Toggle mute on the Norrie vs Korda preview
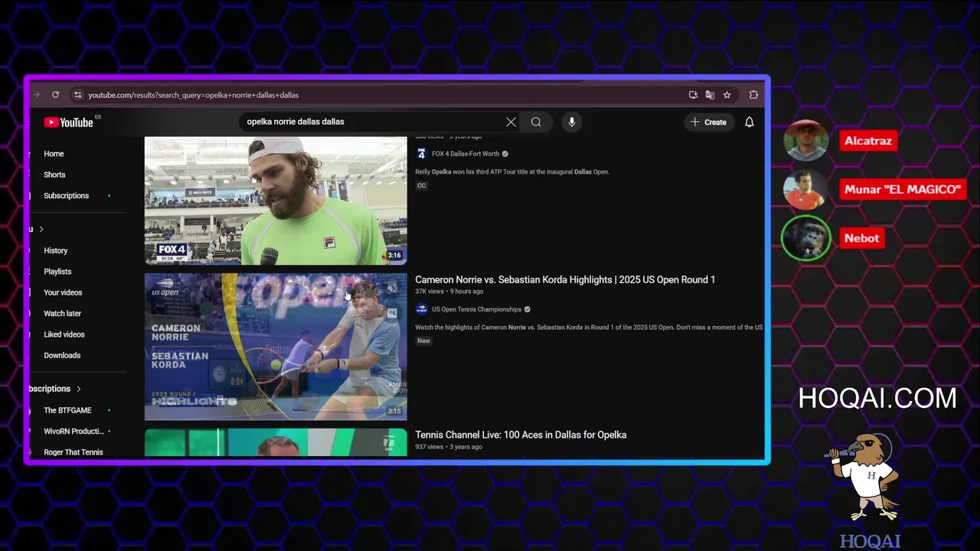The width and height of the screenshot is (980, 551). (x=391, y=289)
